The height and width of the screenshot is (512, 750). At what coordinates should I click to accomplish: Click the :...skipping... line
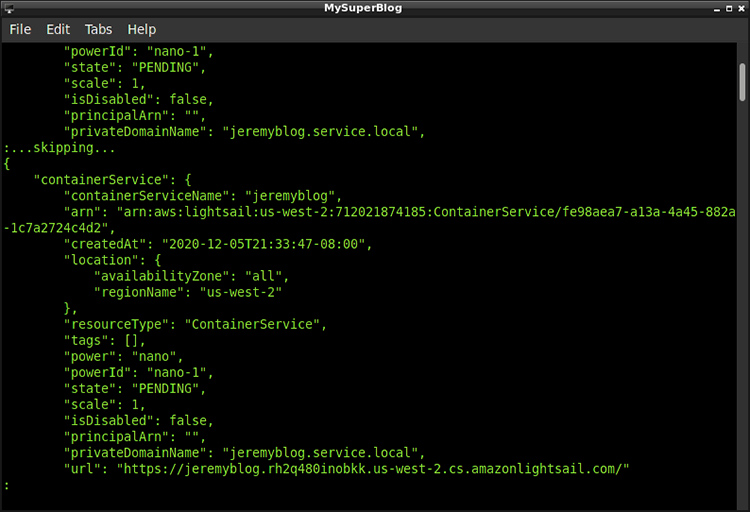tap(60, 148)
